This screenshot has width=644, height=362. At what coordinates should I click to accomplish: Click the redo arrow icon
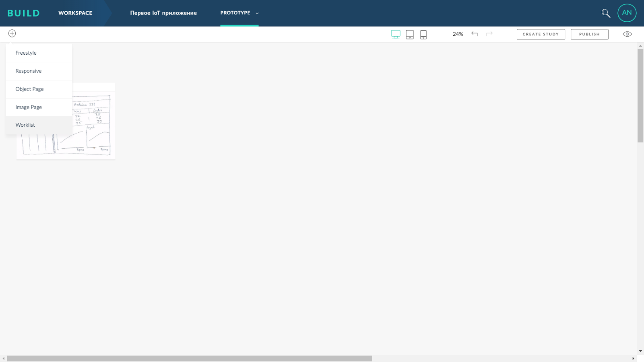(489, 34)
